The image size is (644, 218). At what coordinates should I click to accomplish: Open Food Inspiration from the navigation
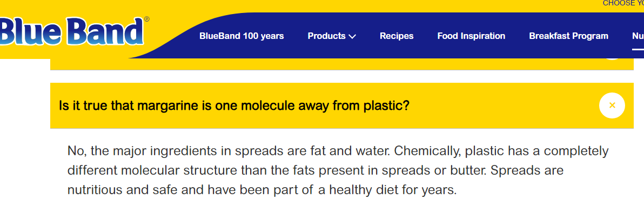471,36
